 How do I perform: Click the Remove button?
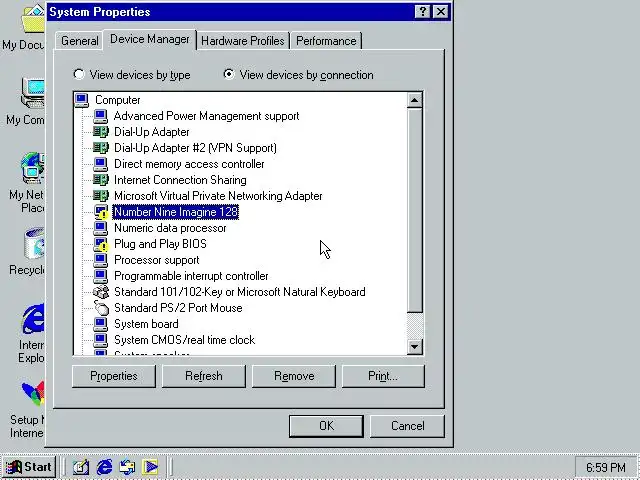[294, 376]
